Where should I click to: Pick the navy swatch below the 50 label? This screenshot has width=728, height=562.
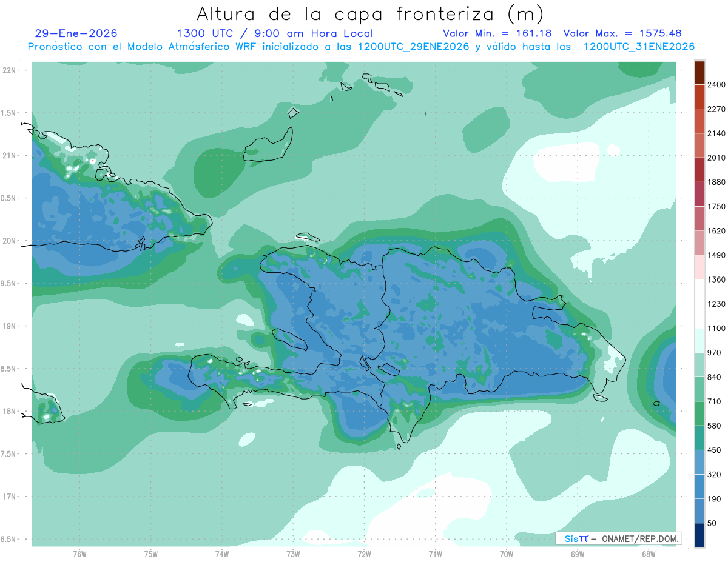tap(699, 535)
